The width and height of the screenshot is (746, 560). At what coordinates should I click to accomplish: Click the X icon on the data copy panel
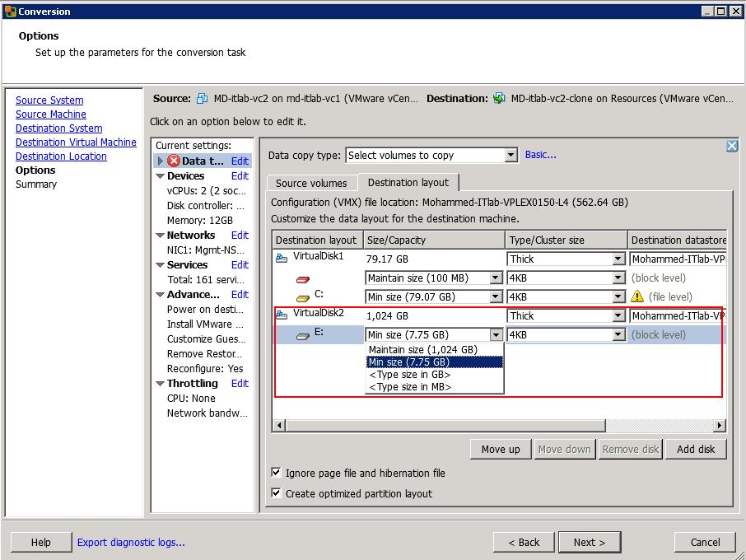pos(731,145)
